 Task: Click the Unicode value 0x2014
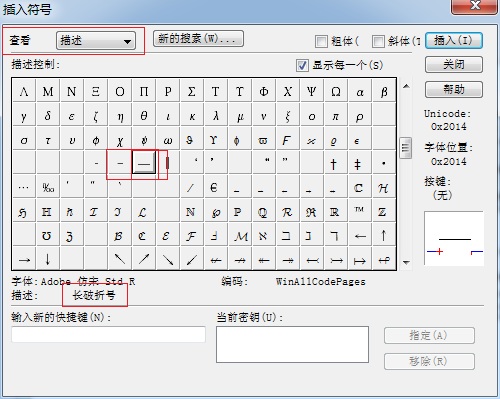tap(448, 127)
